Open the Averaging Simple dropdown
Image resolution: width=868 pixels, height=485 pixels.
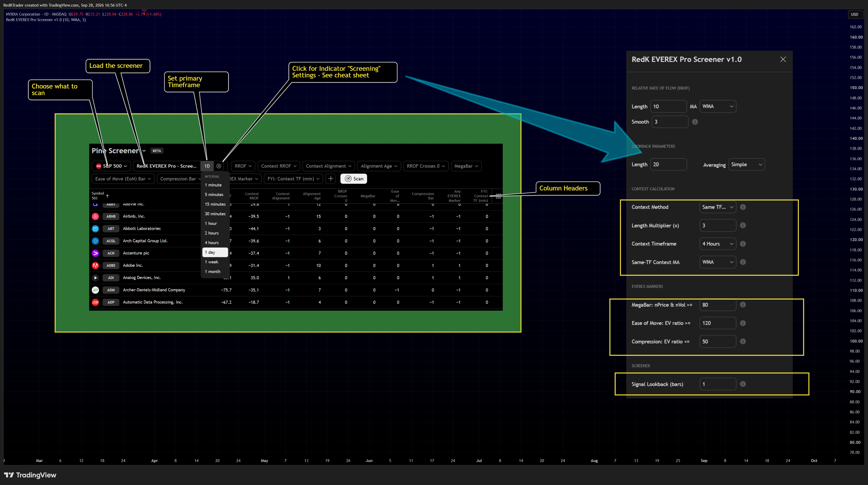click(x=746, y=165)
